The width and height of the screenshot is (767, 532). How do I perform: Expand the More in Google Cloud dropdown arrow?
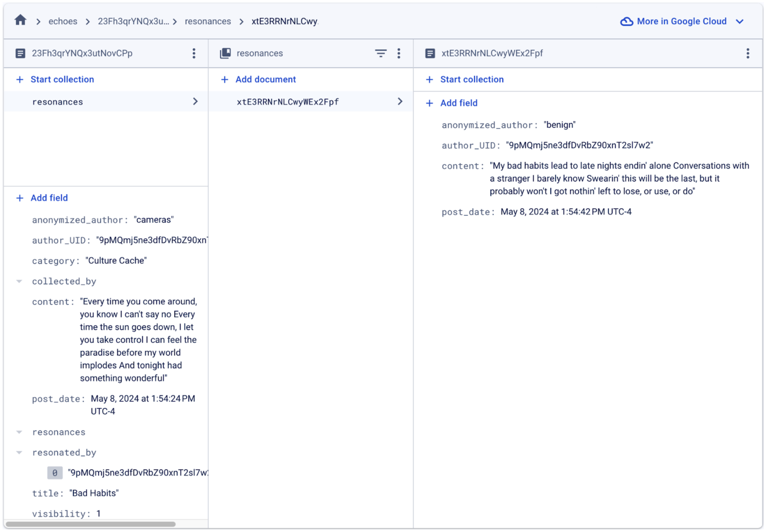click(x=739, y=22)
